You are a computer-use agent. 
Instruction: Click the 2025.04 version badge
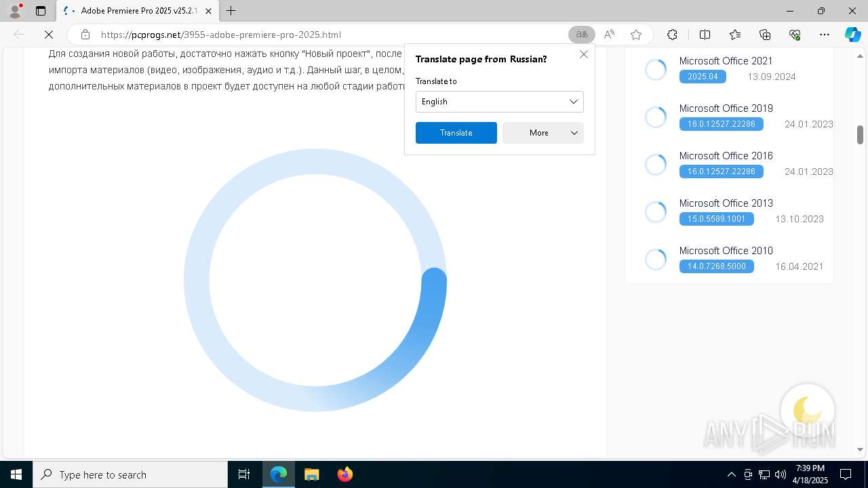[x=703, y=77]
